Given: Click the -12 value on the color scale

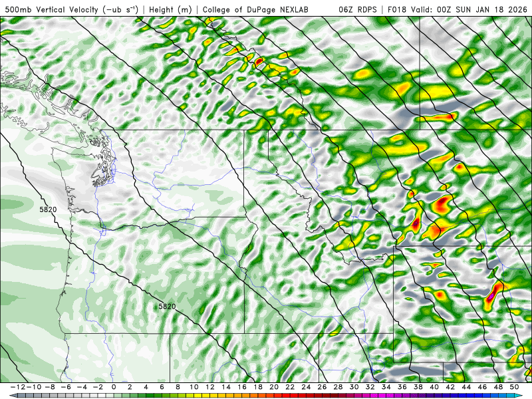Looking at the screenshot, I should (17, 387).
